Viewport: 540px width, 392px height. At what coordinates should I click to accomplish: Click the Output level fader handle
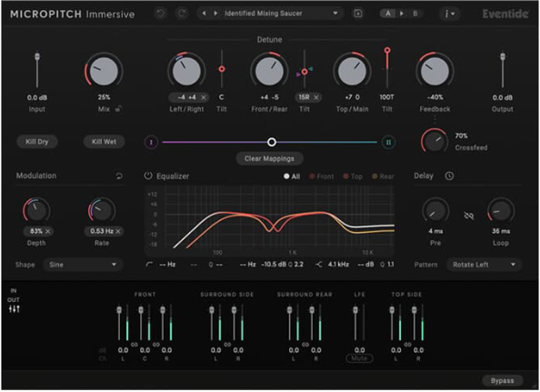pyautogui.click(x=503, y=56)
